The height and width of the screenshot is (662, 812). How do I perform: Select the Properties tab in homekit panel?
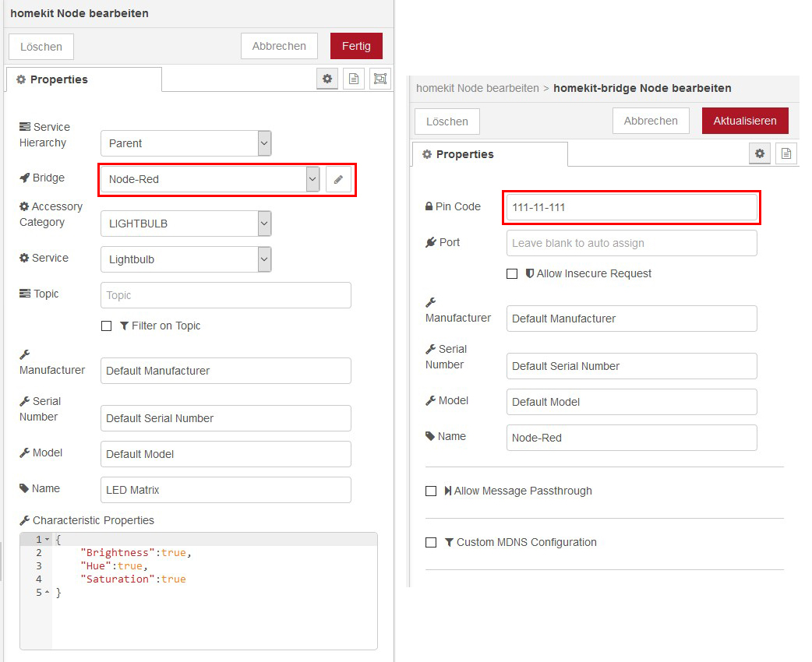(84, 79)
